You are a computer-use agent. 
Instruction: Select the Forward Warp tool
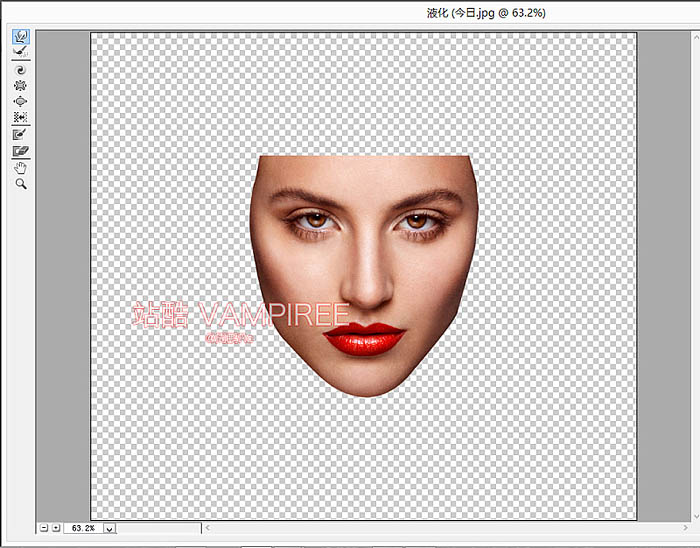pos(21,37)
